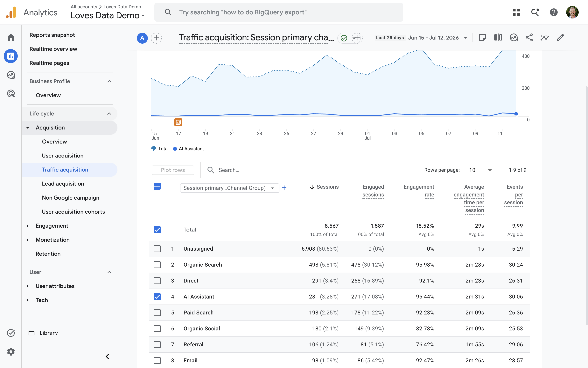Open the Reports icon in left rail
The height and width of the screenshot is (368, 588).
[x=11, y=56]
